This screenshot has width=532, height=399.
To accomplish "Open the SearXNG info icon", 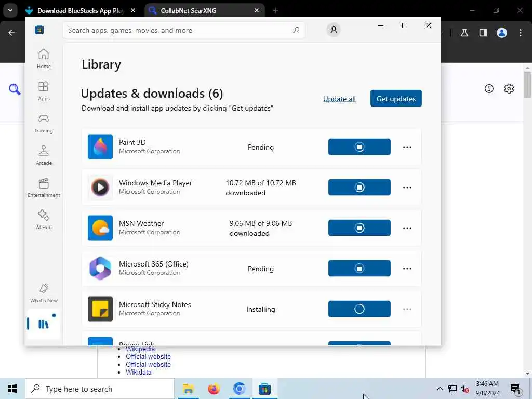I will (x=489, y=88).
